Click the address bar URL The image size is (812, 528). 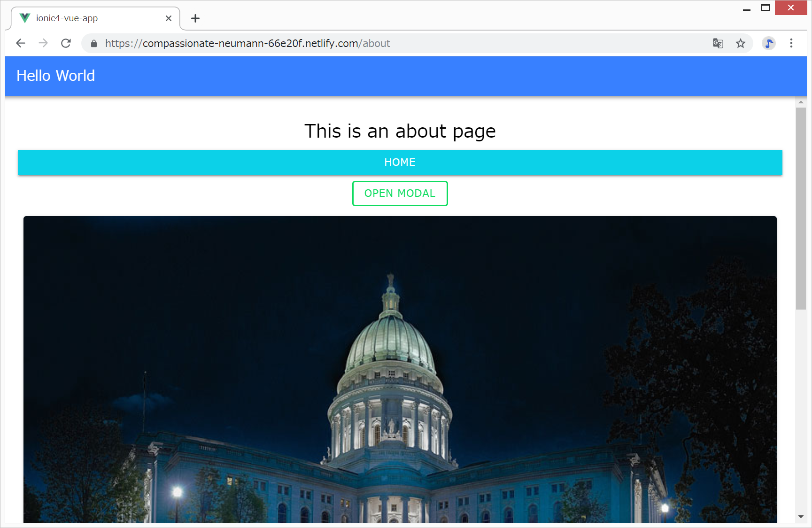[247, 43]
